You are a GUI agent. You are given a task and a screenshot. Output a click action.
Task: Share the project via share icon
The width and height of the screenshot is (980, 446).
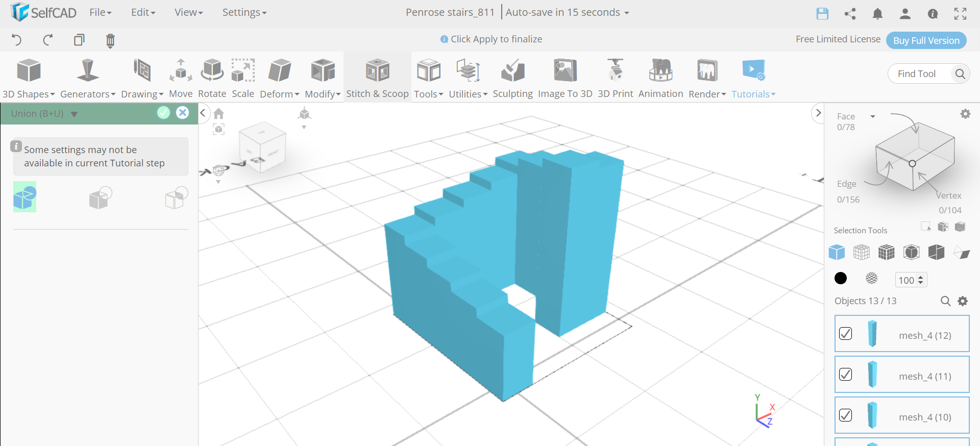pyautogui.click(x=850, y=14)
